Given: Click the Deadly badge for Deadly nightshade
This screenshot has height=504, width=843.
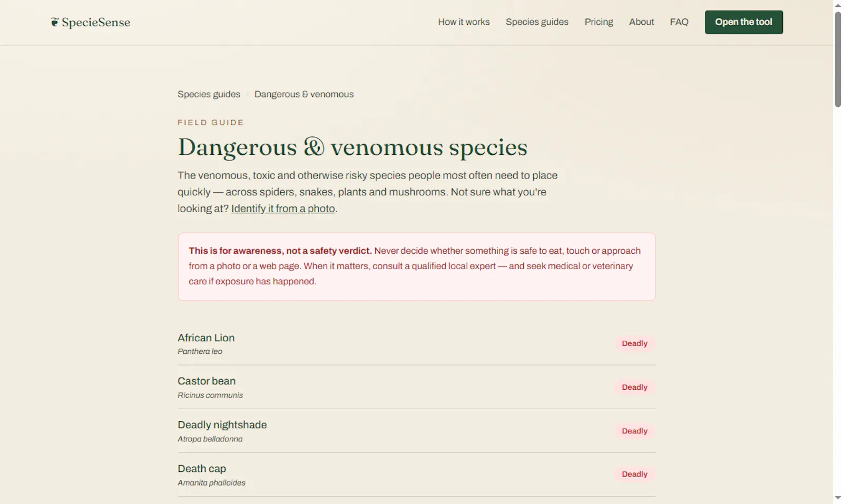Looking at the screenshot, I should coord(634,431).
